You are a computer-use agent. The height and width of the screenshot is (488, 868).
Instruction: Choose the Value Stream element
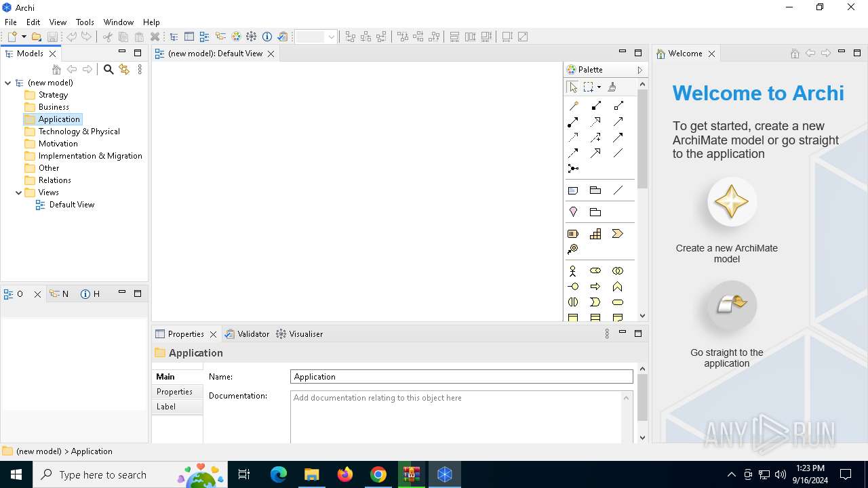point(618,234)
